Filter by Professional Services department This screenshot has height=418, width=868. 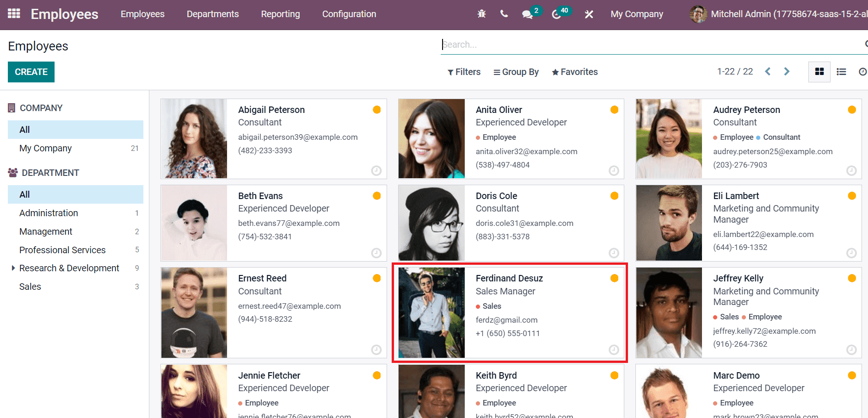pyautogui.click(x=75, y=250)
